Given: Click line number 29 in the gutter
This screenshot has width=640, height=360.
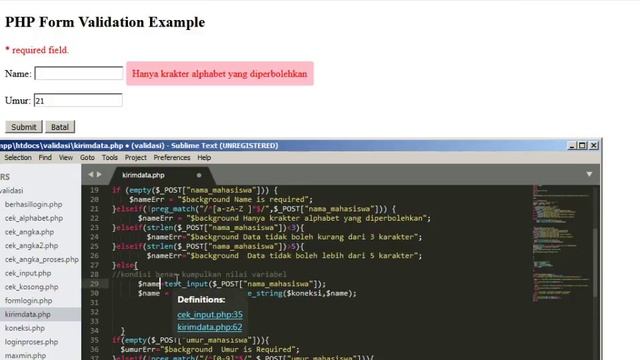Looking at the screenshot, I should coord(94,284).
